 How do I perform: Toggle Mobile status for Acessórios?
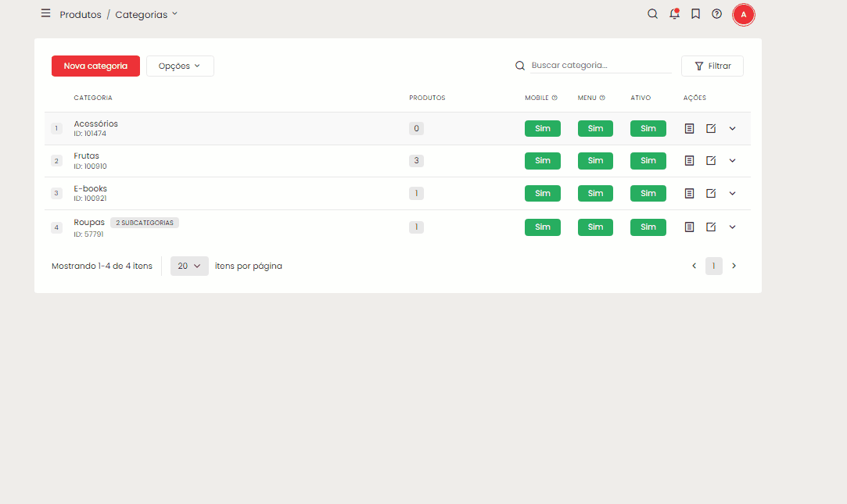click(542, 128)
